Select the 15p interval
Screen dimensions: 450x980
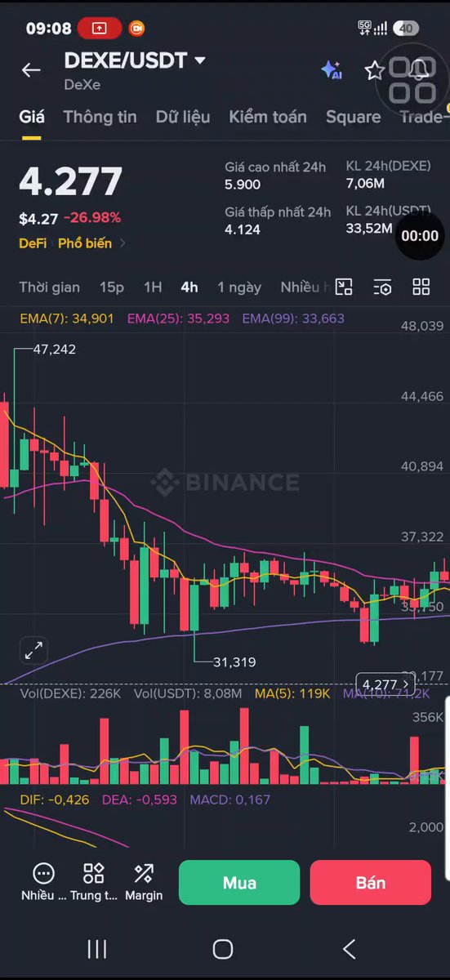112,287
